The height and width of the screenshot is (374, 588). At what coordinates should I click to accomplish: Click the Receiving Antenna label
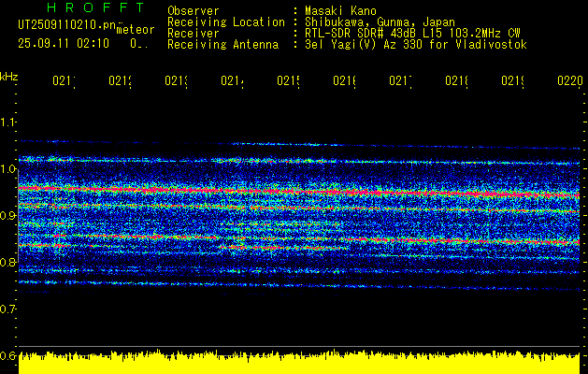click(x=222, y=45)
